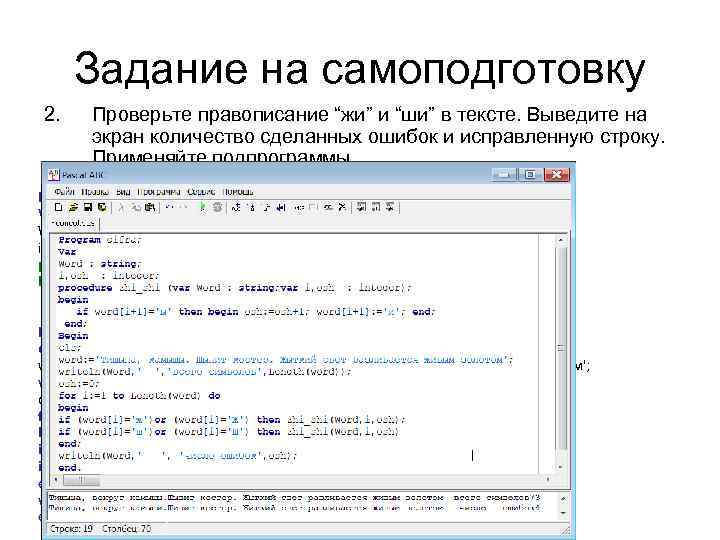Redo the edit via the Redo arrow
720x540 pixels.
click(184, 208)
